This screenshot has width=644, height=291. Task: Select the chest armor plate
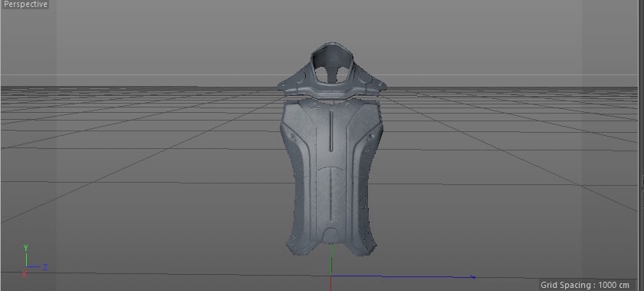(x=331, y=177)
